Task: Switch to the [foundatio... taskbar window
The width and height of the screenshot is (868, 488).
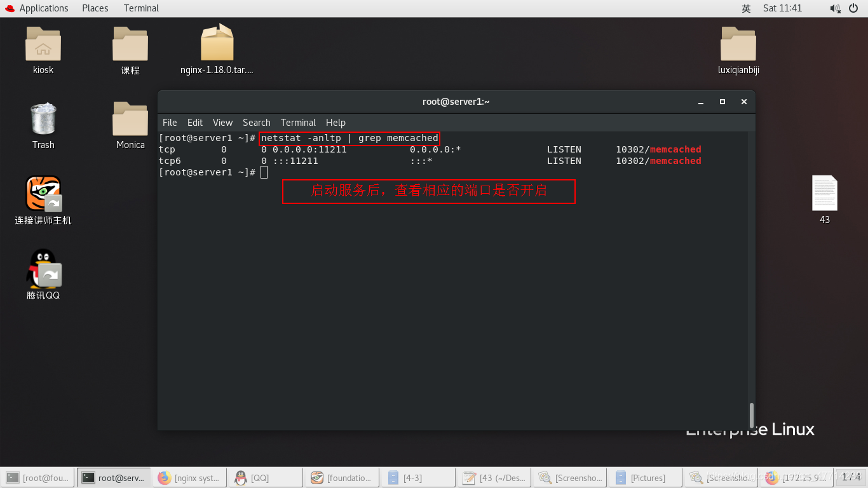Action: (342, 478)
